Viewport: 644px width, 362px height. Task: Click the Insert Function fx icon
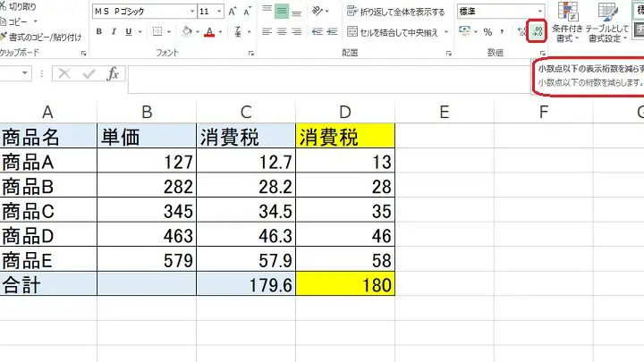point(113,73)
